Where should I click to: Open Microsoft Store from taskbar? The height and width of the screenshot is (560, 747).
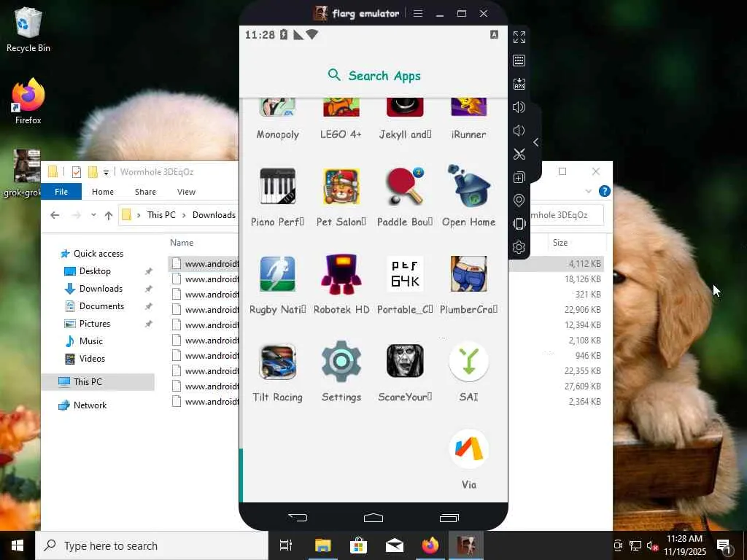(x=358, y=545)
